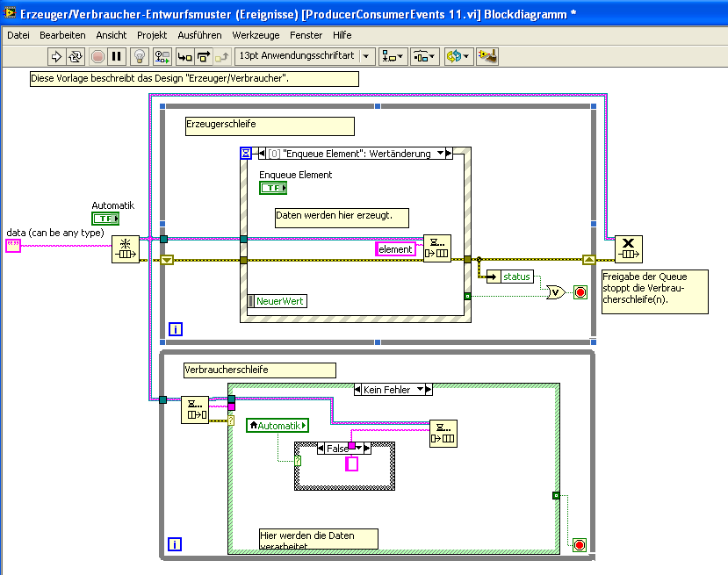Screen dimensions: 728x575
Task: Open the Werkzeuge menu
Action: [x=256, y=35]
